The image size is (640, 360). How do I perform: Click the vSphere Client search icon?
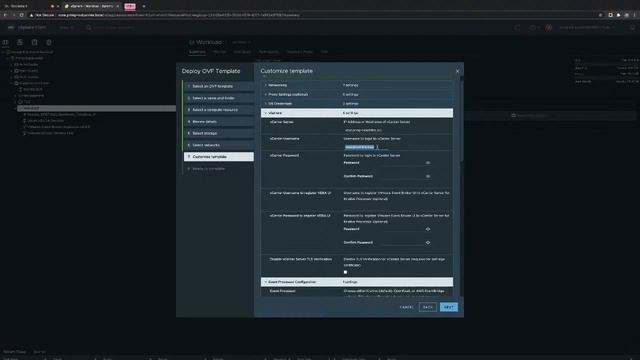pos(89,28)
